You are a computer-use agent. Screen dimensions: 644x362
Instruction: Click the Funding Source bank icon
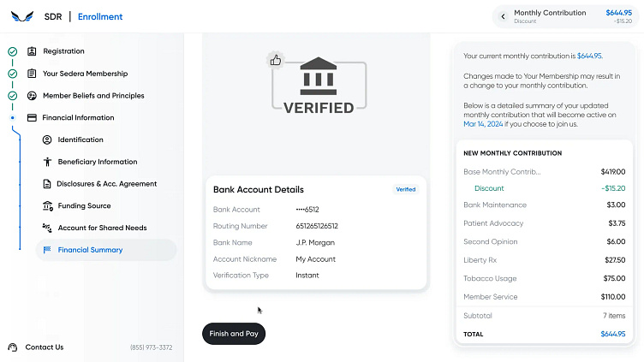pyautogui.click(x=47, y=206)
